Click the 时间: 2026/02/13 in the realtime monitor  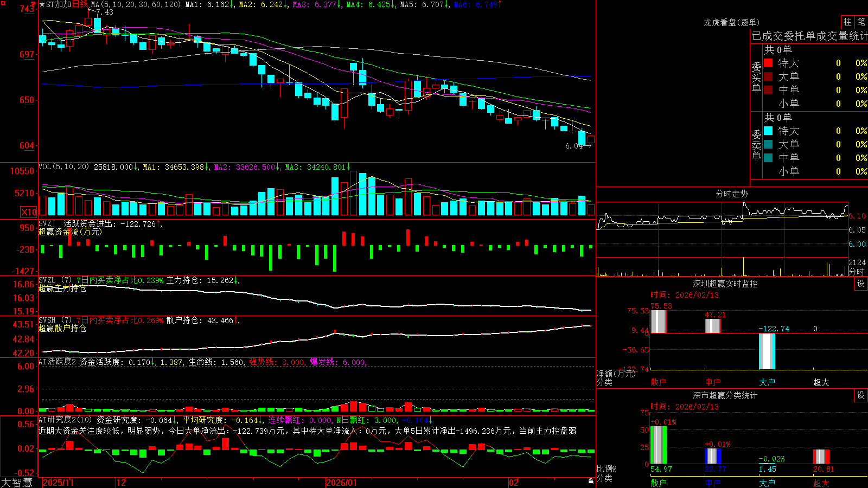point(684,295)
